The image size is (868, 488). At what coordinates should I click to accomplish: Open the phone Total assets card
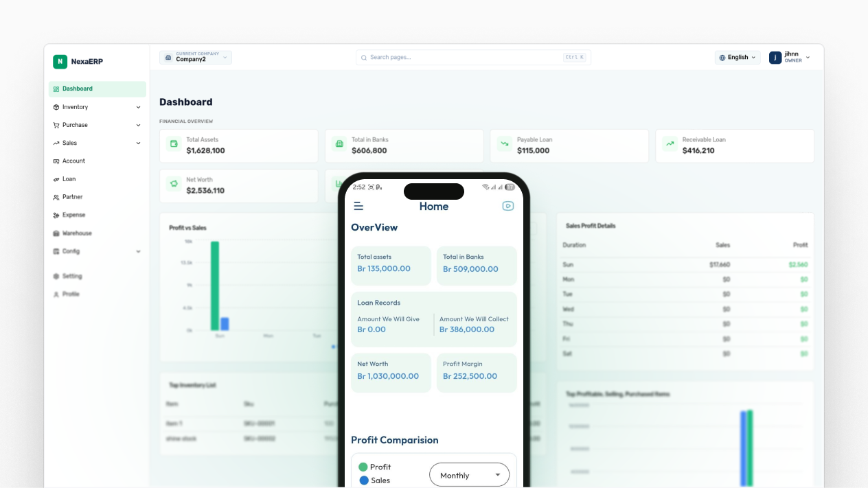391,266
